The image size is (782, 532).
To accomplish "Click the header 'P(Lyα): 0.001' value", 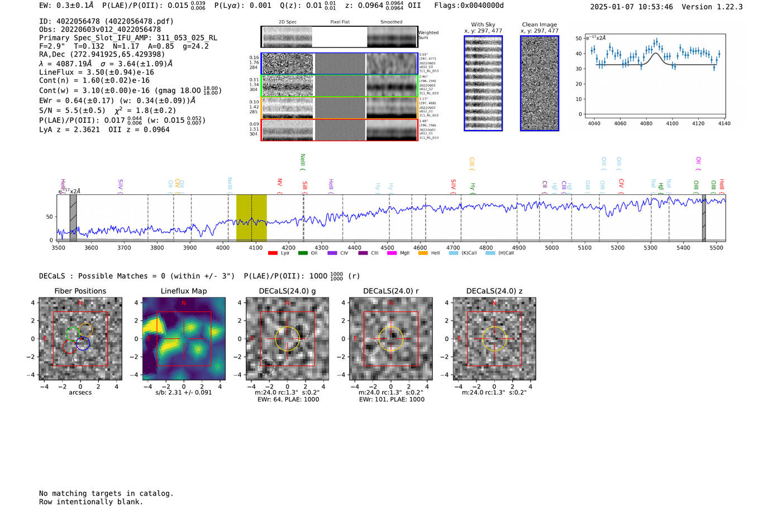I will click(x=243, y=6).
